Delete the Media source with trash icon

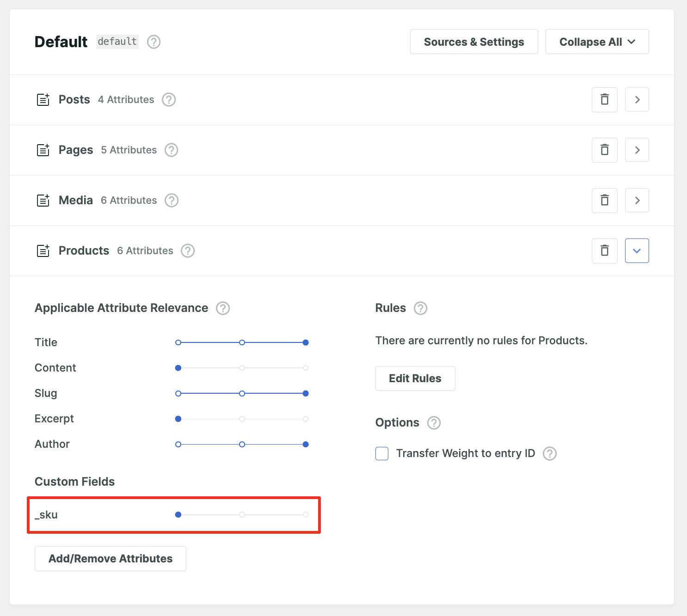[605, 201]
